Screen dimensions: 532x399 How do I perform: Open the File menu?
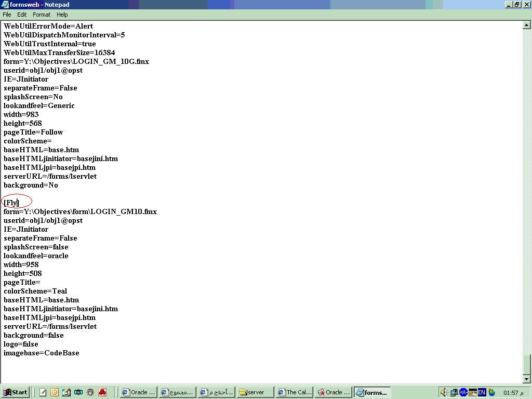[x=7, y=15]
